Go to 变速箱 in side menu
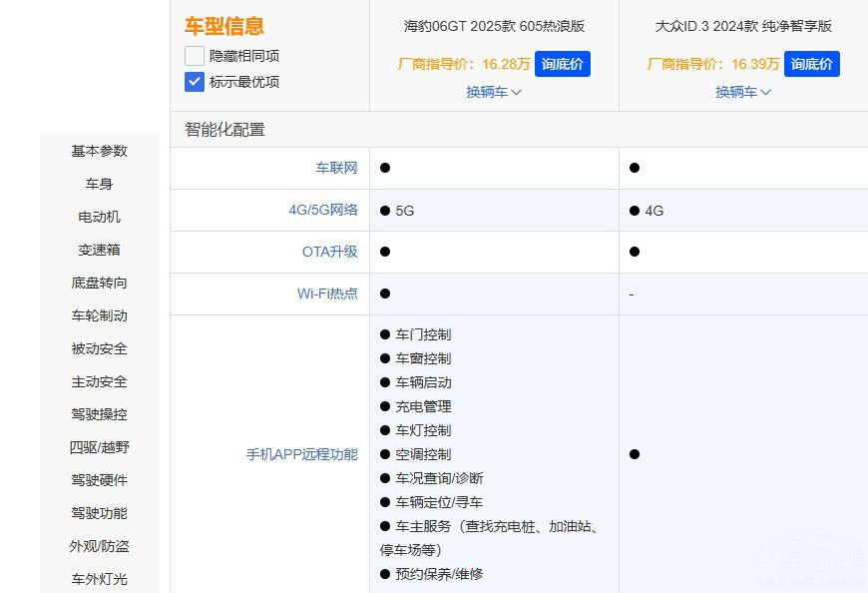This screenshot has height=593, width=868. click(99, 250)
